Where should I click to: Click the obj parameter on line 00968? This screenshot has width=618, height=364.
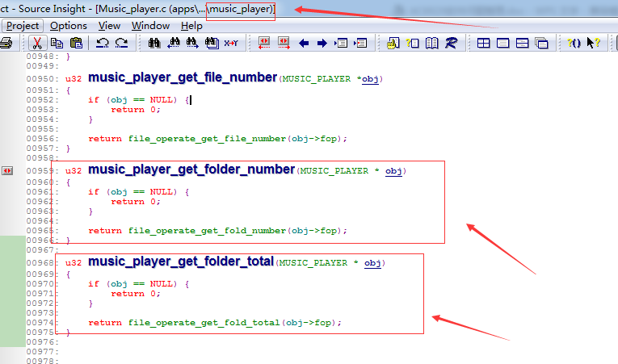(x=372, y=263)
